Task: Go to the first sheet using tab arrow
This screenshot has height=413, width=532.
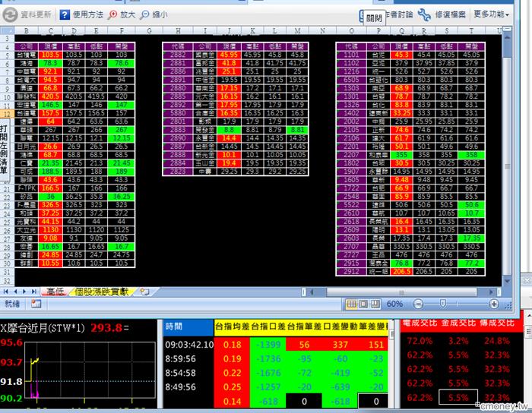Action: (6, 292)
